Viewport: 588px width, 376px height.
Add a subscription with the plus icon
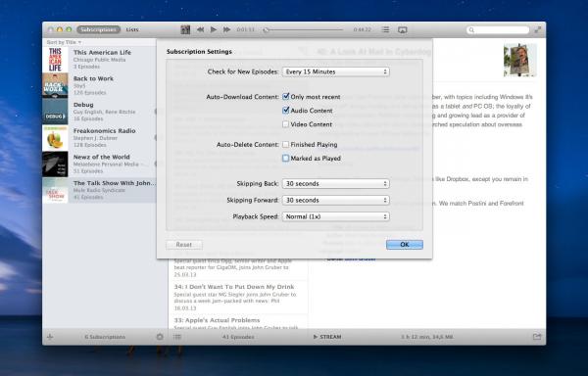pos(50,337)
